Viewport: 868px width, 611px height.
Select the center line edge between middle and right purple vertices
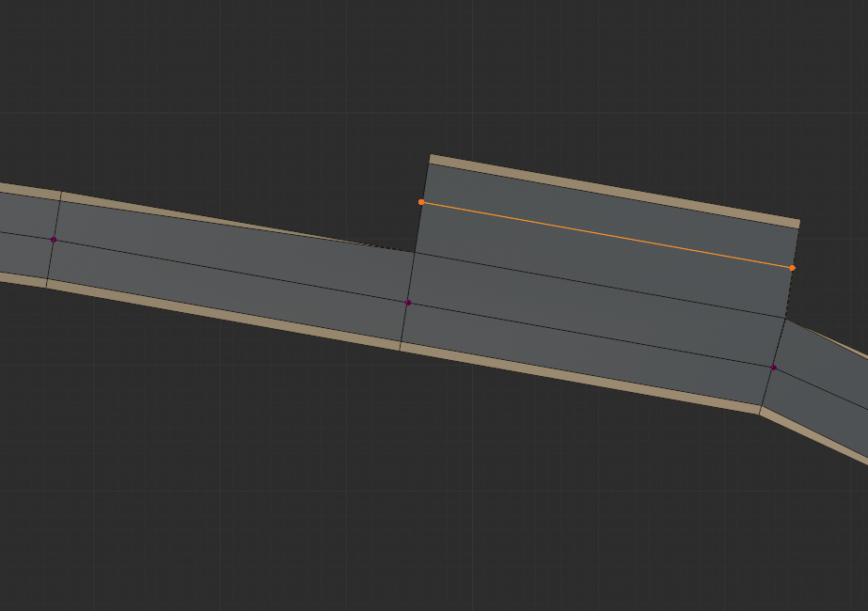[591, 335]
